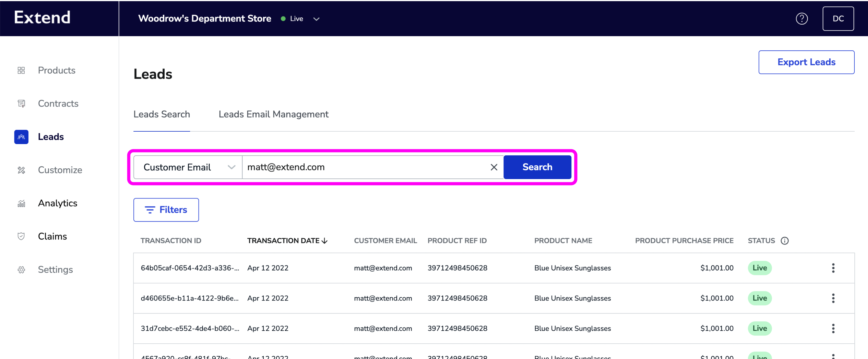Click transaction ID d460655e-b11a-4122-9b6e
868x359 pixels.
pos(190,298)
